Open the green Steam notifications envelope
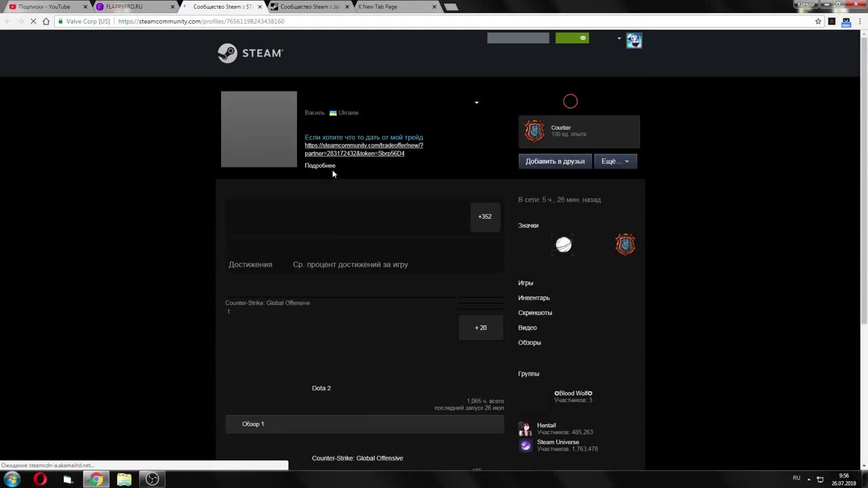Image resolution: width=868 pixels, height=488 pixels. (572, 38)
